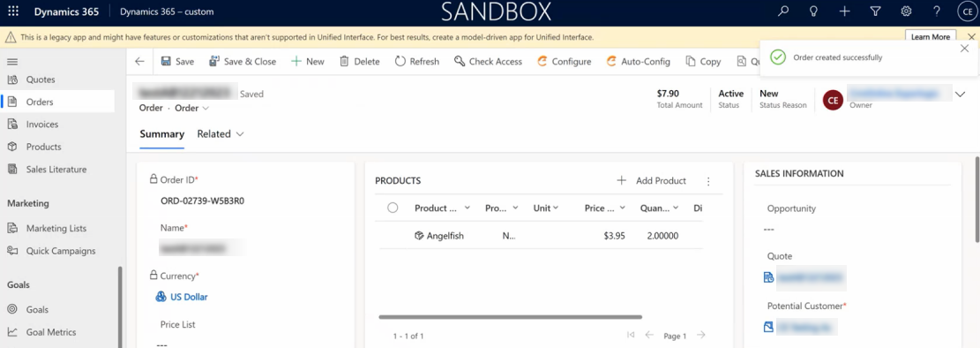Viewport: 980px width, 348px height.
Task: Open the Potential Customer lookup link
Action: 806,327
